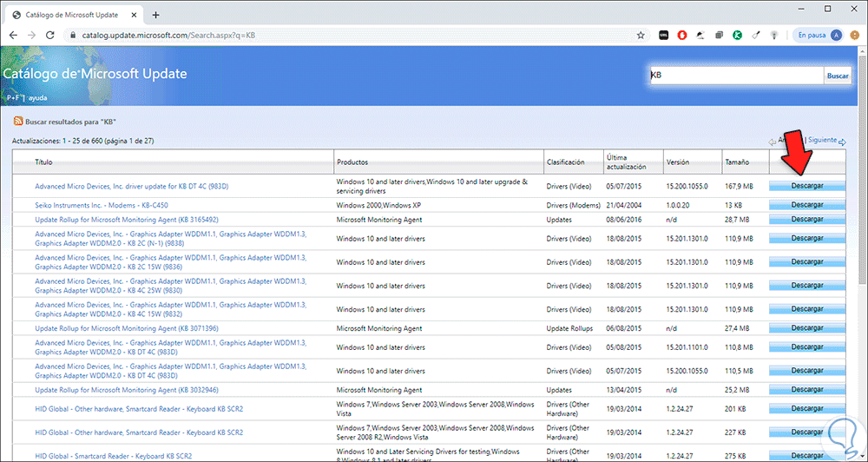This screenshot has height=462, width=868.
Task: Click the light bulb extension icon
Action: click(x=775, y=35)
